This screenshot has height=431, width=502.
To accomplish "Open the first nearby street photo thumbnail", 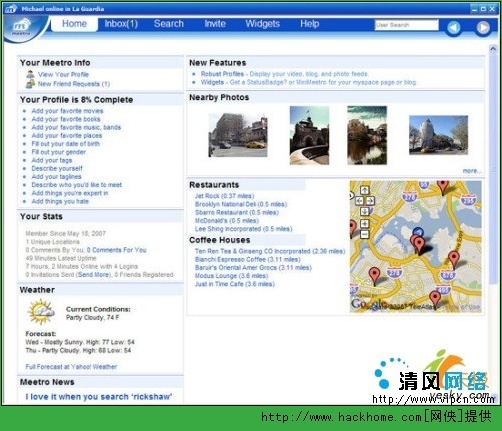I will [x=238, y=135].
